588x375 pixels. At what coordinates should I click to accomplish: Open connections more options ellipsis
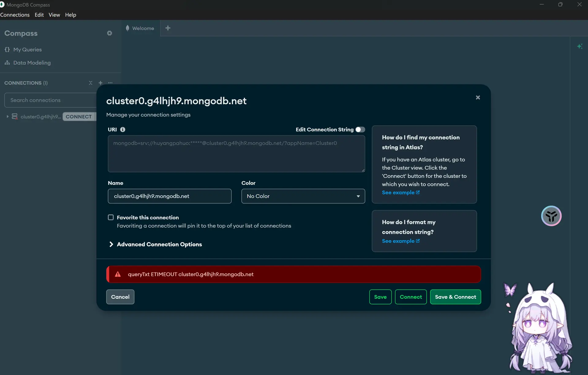[110, 83]
